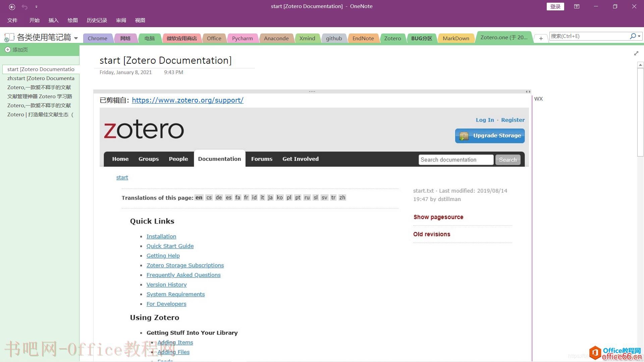Click the Get Involved navigation item

[x=301, y=159]
